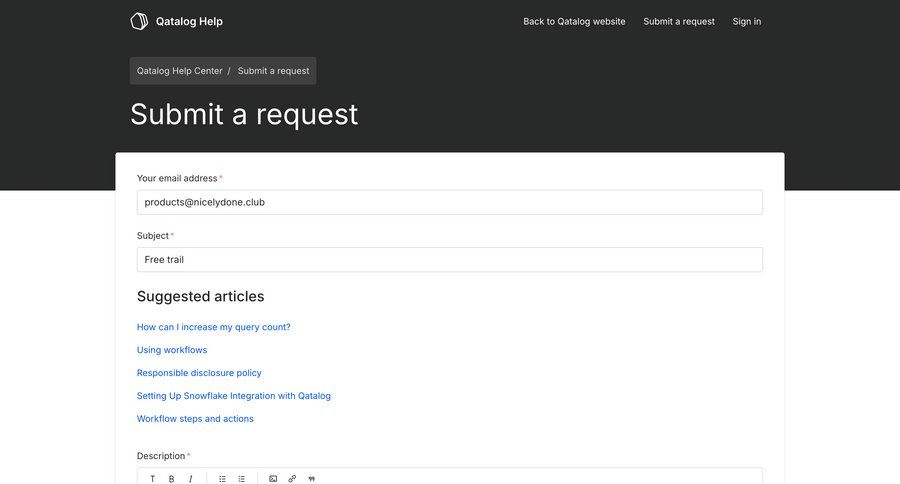
Task: Add a hyperlink in the description editor
Action: 292,478
